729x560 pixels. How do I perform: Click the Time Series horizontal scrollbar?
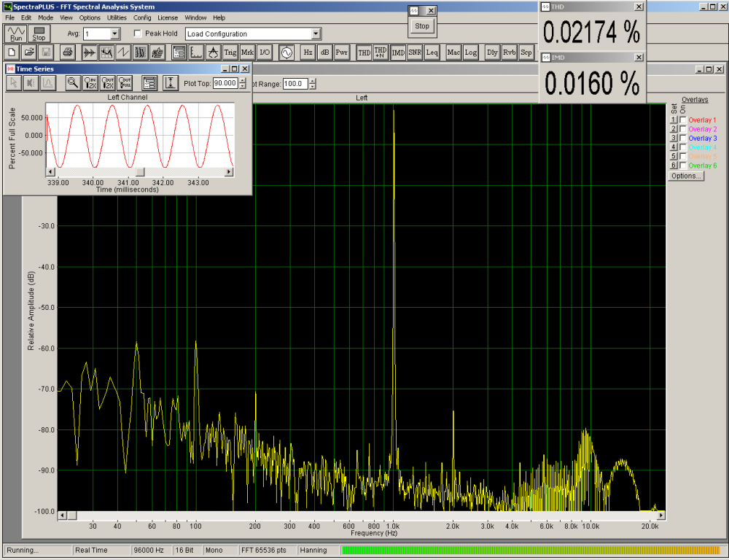point(139,171)
